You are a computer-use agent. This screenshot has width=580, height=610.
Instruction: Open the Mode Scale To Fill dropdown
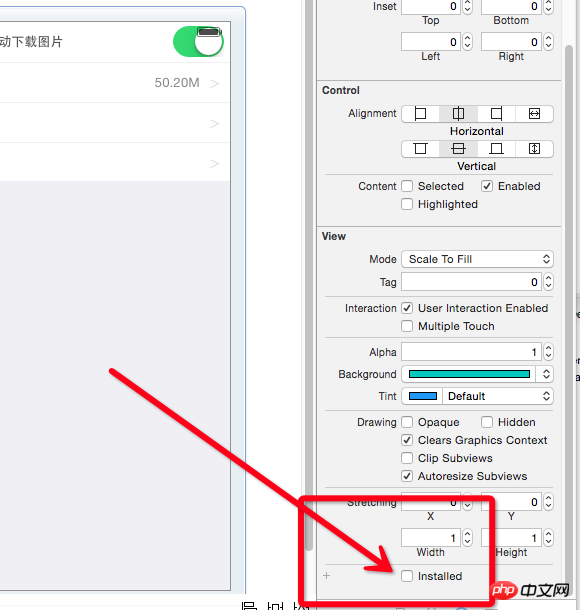click(477, 259)
